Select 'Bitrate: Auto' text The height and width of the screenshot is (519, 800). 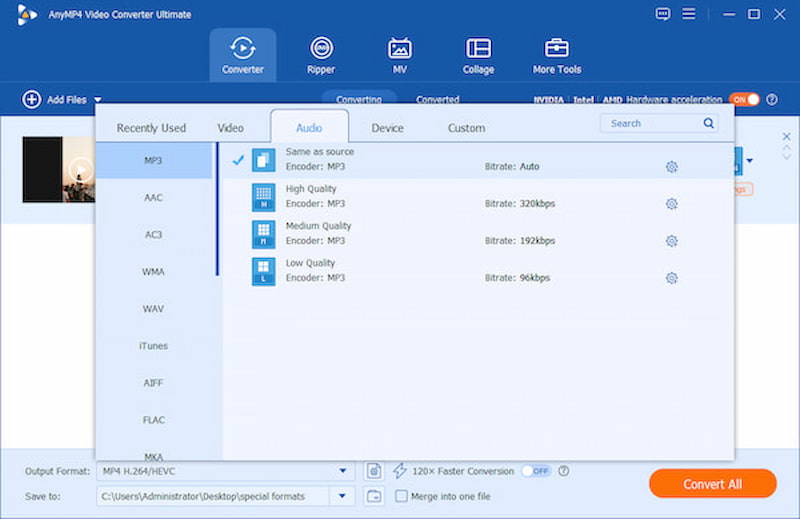coord(512,166)
